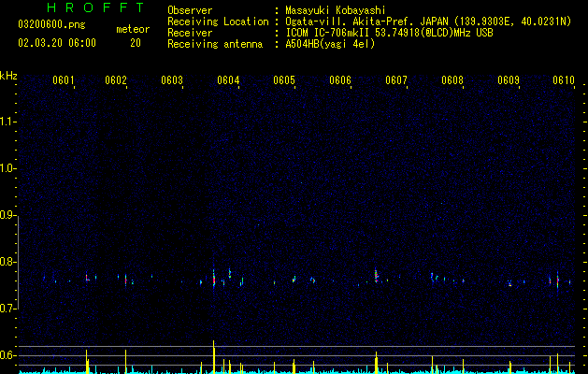Click the observer name Masayuki Kobayashi

pos(336,10)
